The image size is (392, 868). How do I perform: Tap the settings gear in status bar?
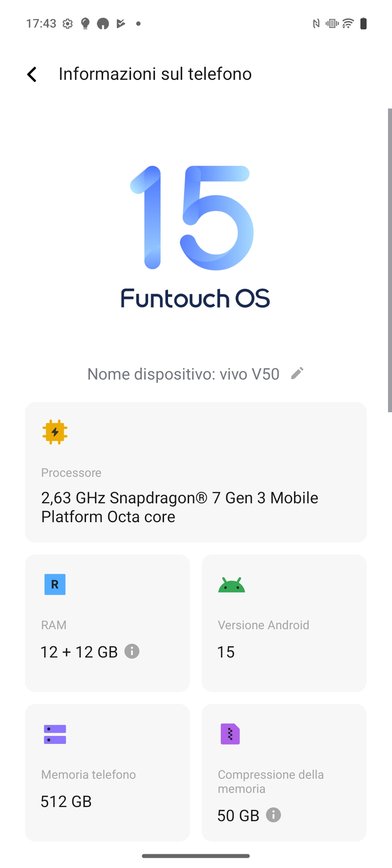point(68,24)
